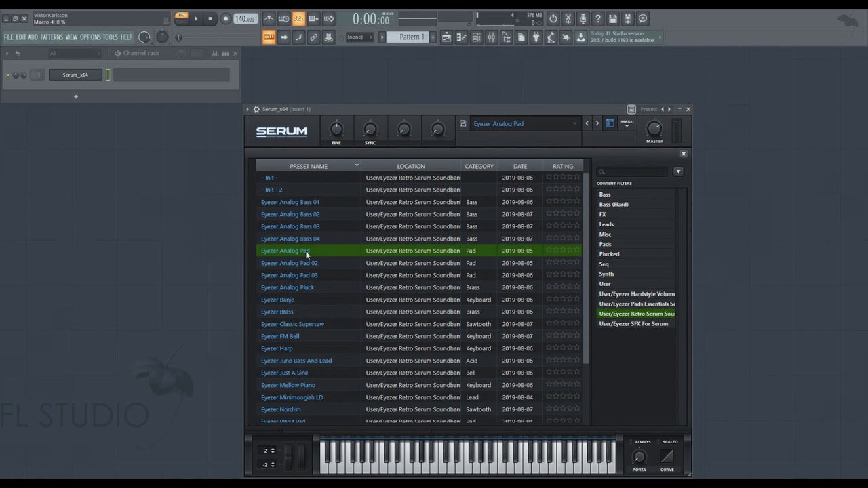Screen dimensions: 868x488
Task: Select Bass (Hard) content filter
Action: point(614,204)
